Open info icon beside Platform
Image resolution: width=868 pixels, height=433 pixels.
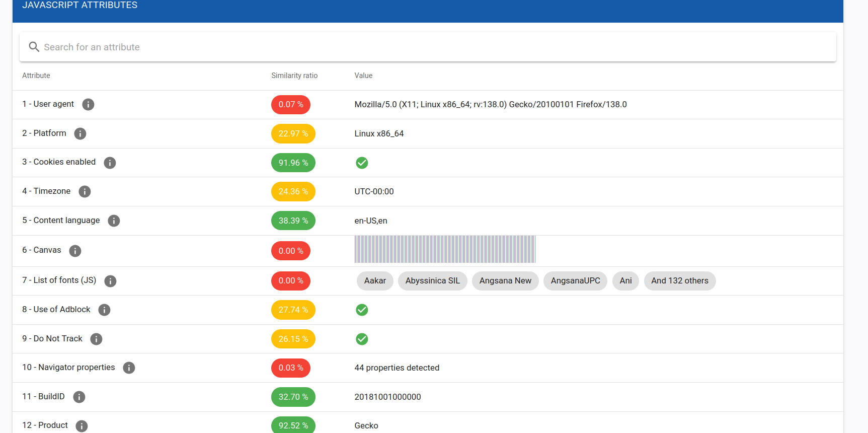[x=80, y=133]
